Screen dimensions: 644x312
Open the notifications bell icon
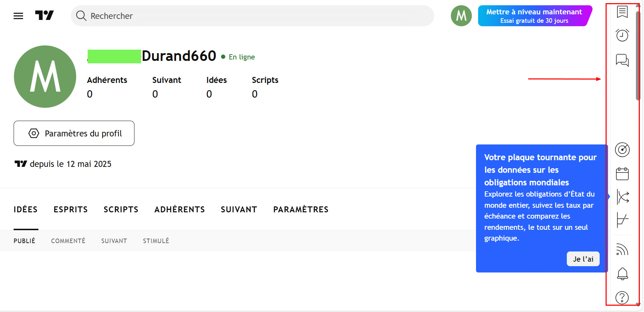(x=622, y=274)
